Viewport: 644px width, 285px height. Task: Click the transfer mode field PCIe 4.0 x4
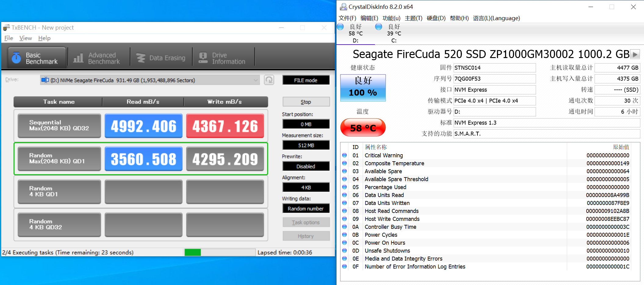click(495, 101)
